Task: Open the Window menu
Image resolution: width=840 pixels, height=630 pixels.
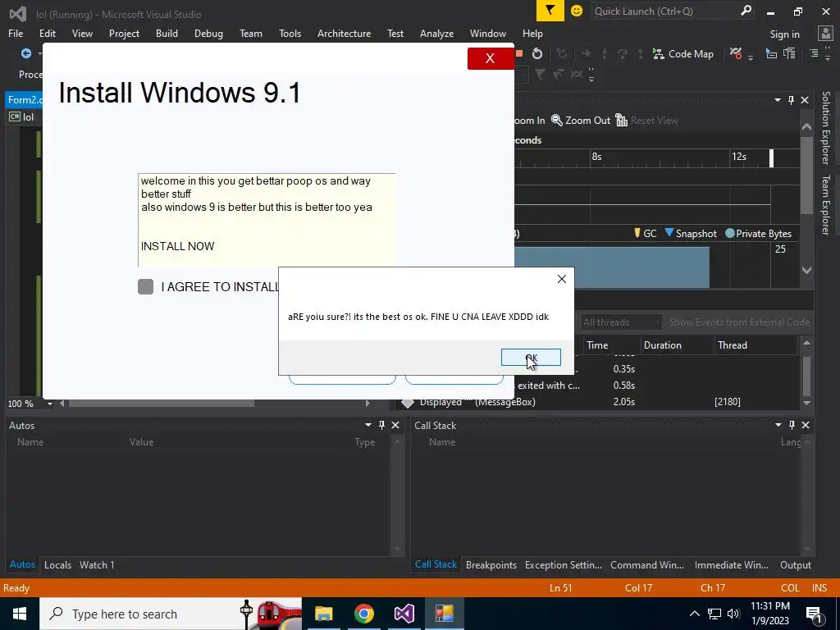Action: [x=487, y=33]
